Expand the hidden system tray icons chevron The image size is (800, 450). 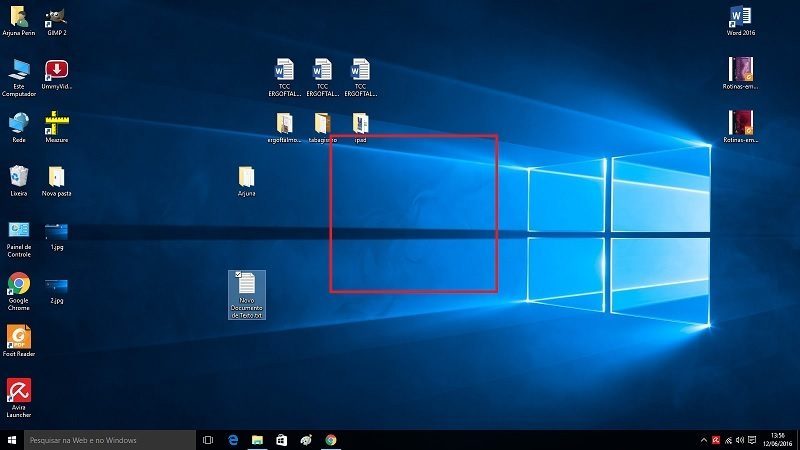pos(704,440)
